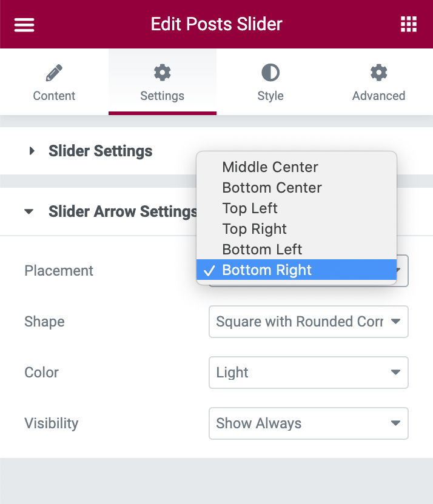Choose Bottom Center from the placement list

(x=272, y=188)
